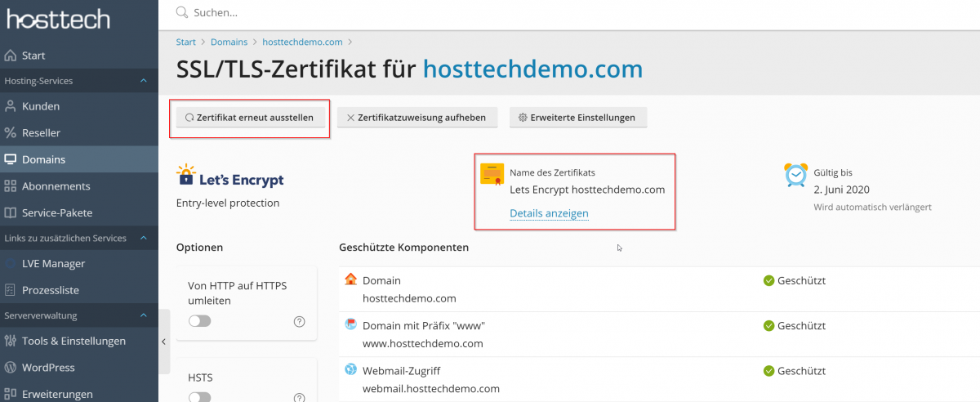Collapse the Hosting-Services section

(x=144, y=81)
